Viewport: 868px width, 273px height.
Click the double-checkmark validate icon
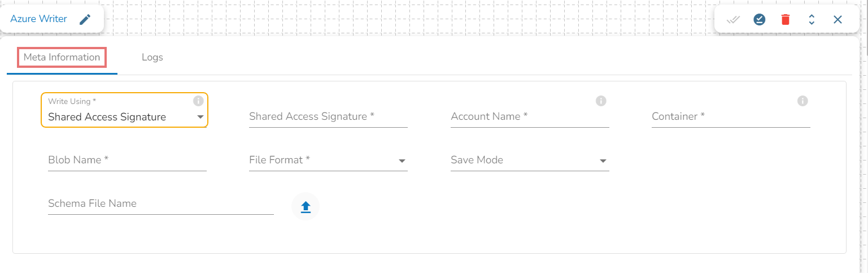coord(733,20)
